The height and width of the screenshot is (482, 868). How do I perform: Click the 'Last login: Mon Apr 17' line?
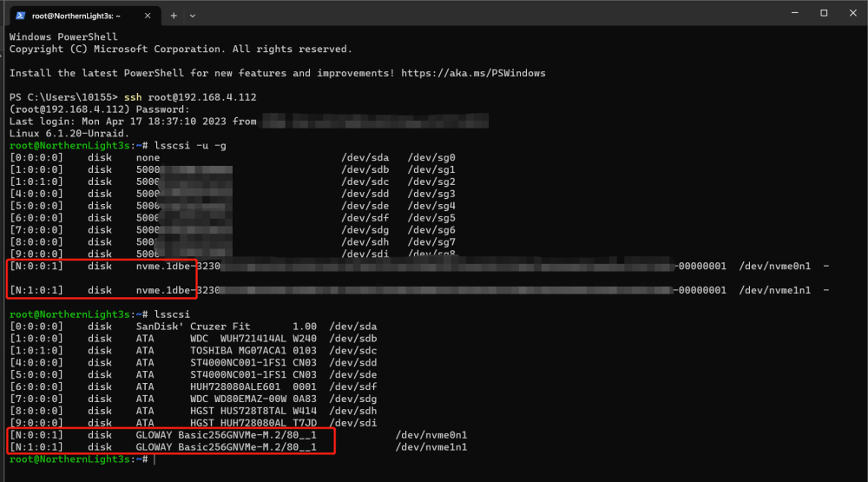[133, 122]
